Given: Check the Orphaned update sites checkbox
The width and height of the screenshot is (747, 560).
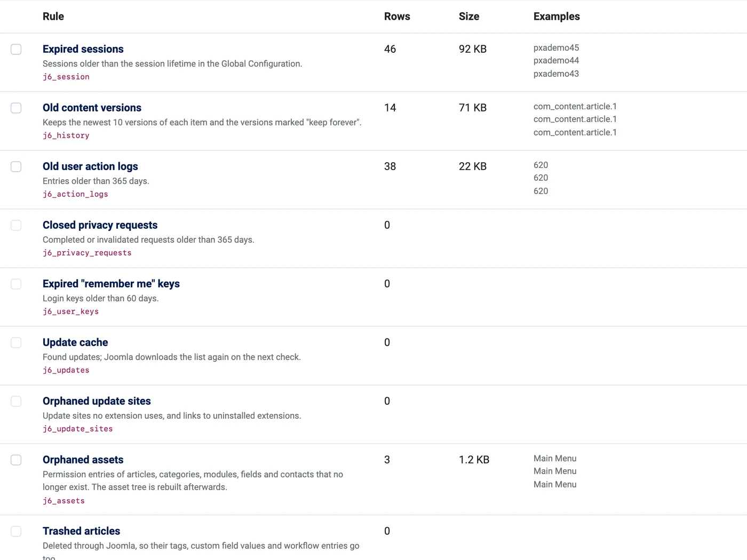Looking at the screenshot, I should pos(16,401).
